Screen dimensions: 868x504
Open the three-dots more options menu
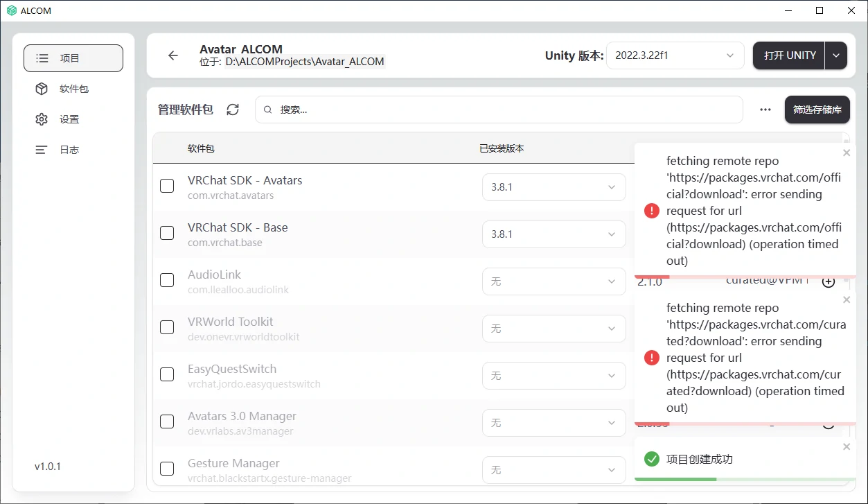coord(765,110)
